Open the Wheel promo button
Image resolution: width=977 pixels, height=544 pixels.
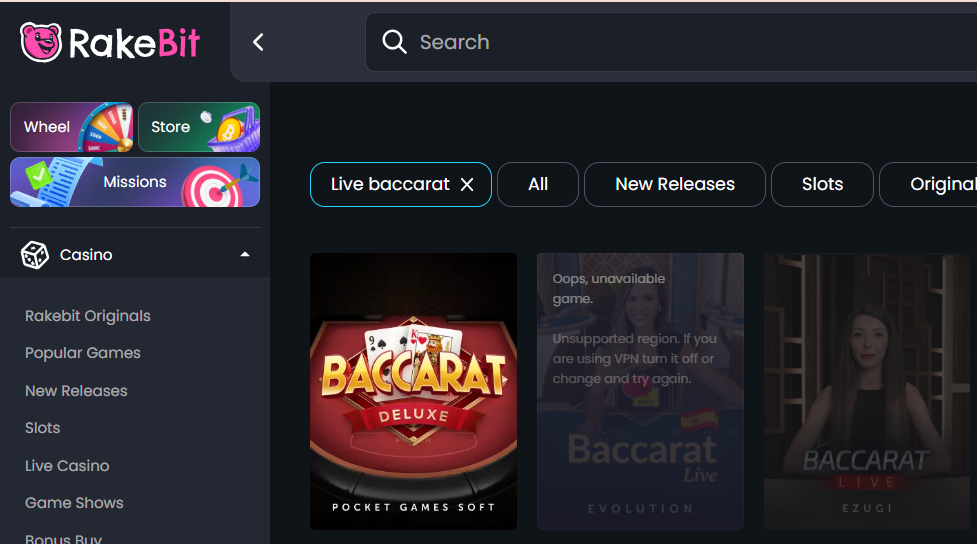[x=72, y=127]
